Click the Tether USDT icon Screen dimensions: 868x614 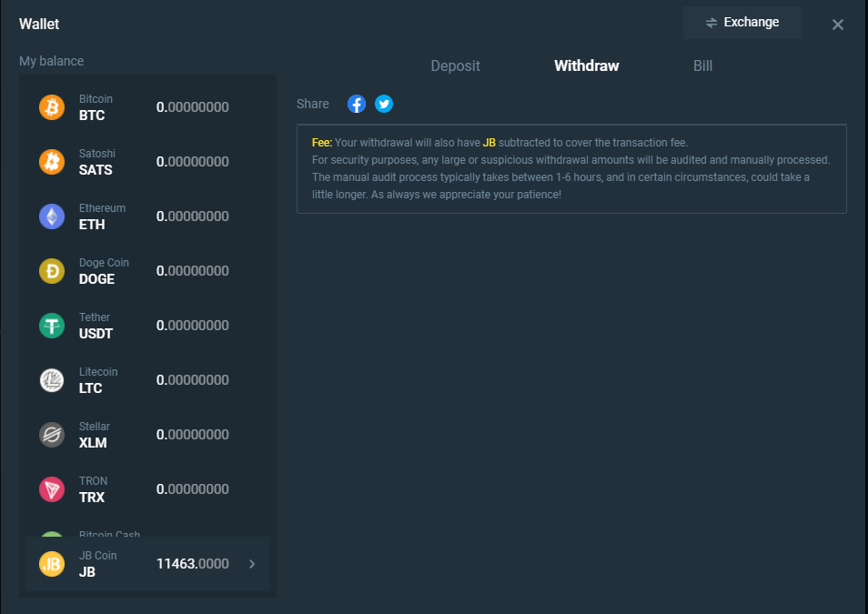point(52,326)
